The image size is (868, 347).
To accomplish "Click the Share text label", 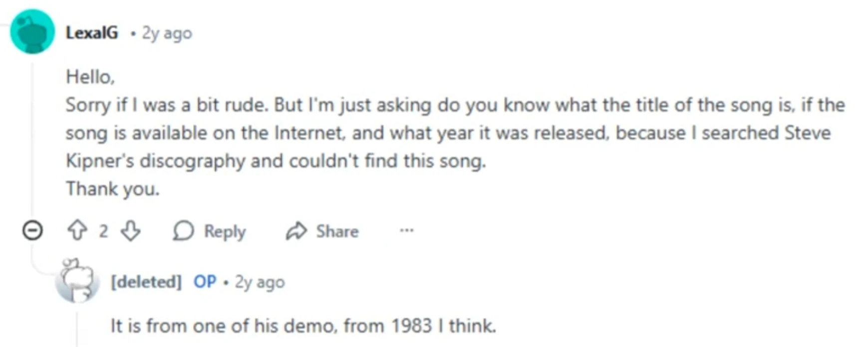I will 337,231.
